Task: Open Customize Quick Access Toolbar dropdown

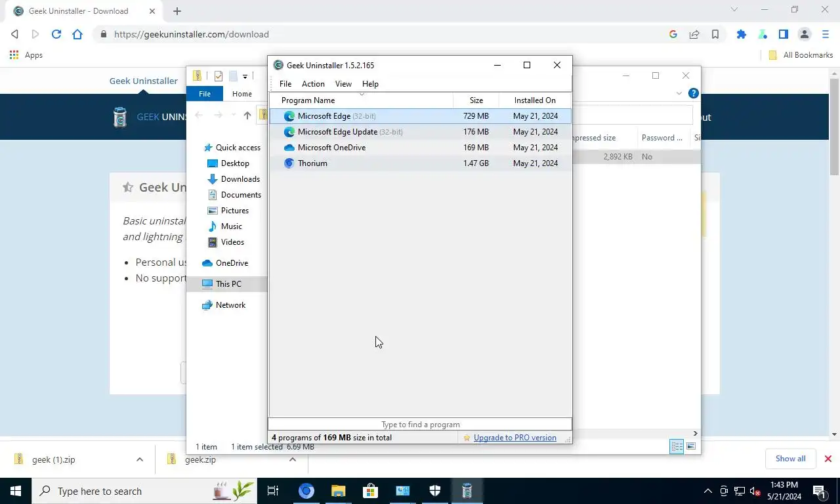Action: (245, 77)
